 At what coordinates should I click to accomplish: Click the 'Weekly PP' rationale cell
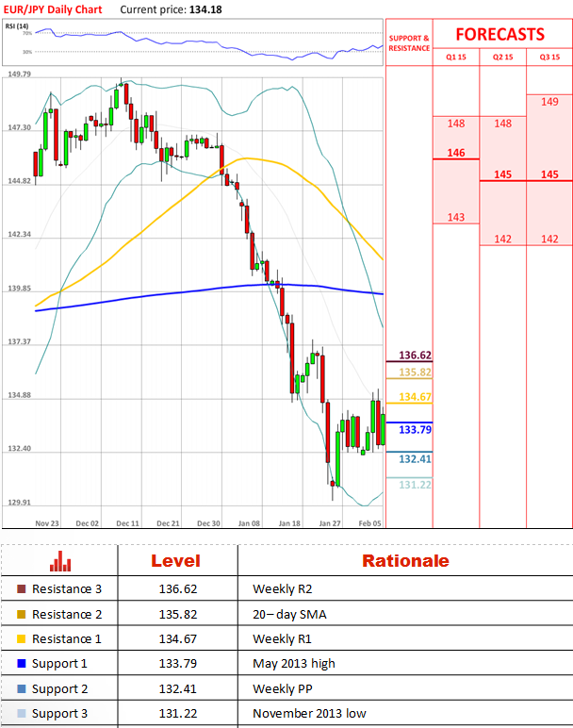click(283, 689)
